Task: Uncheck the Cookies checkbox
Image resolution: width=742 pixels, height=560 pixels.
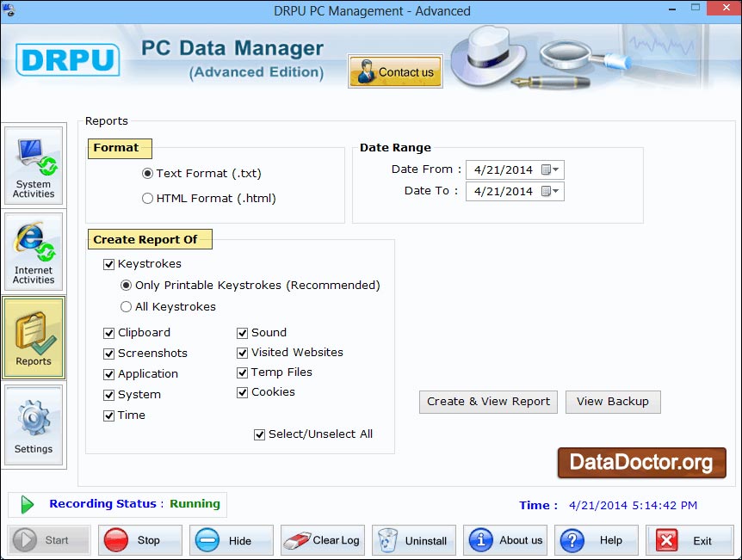Action: (242, 392)
